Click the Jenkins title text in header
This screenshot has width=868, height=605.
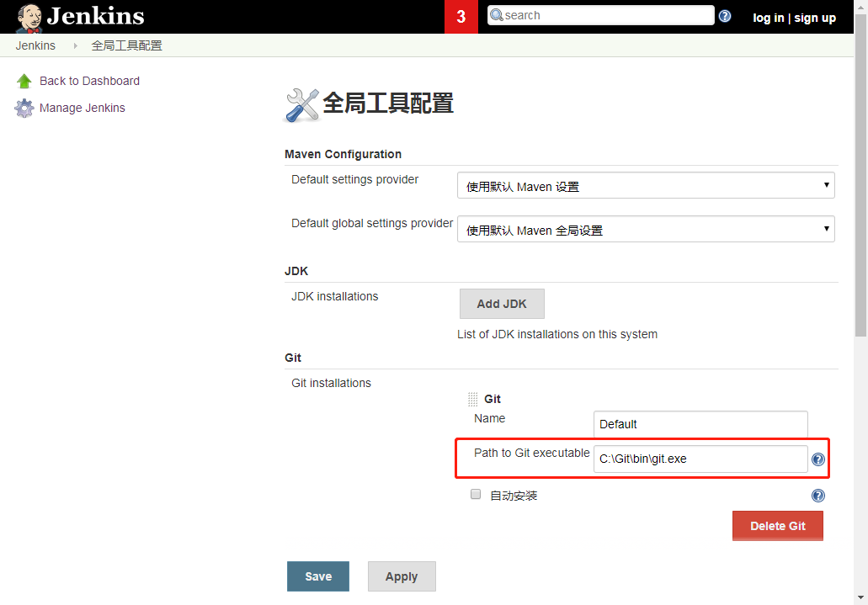click(x=95, y=16)
